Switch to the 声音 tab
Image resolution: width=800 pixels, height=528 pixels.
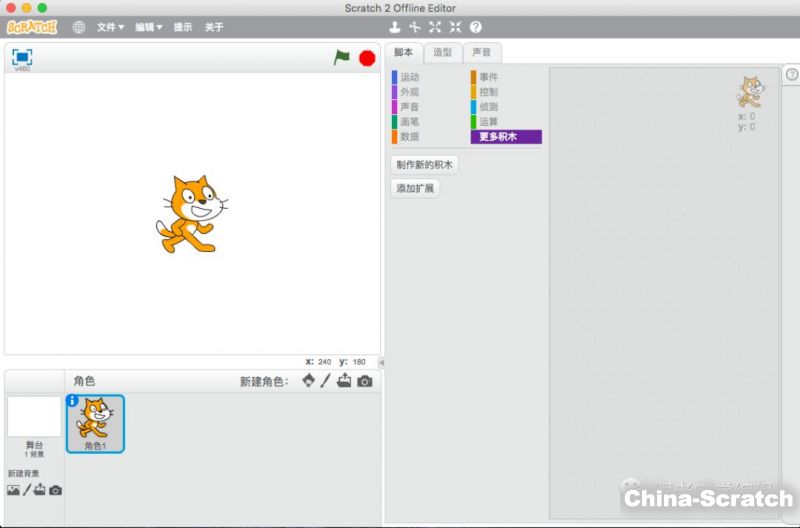tap(481, 53)
